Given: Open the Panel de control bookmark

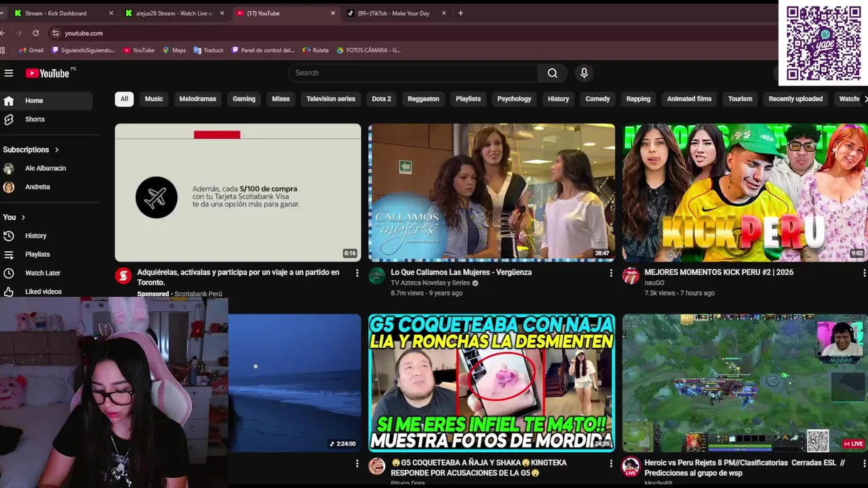Looking at the screenshot, I should tap(263, 50).
